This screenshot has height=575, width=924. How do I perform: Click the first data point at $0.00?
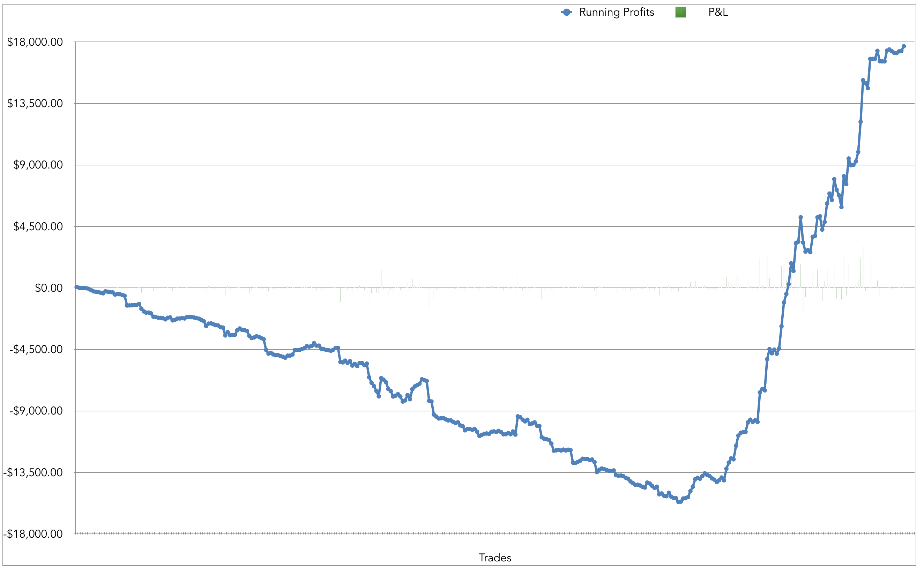pos(76,287)
